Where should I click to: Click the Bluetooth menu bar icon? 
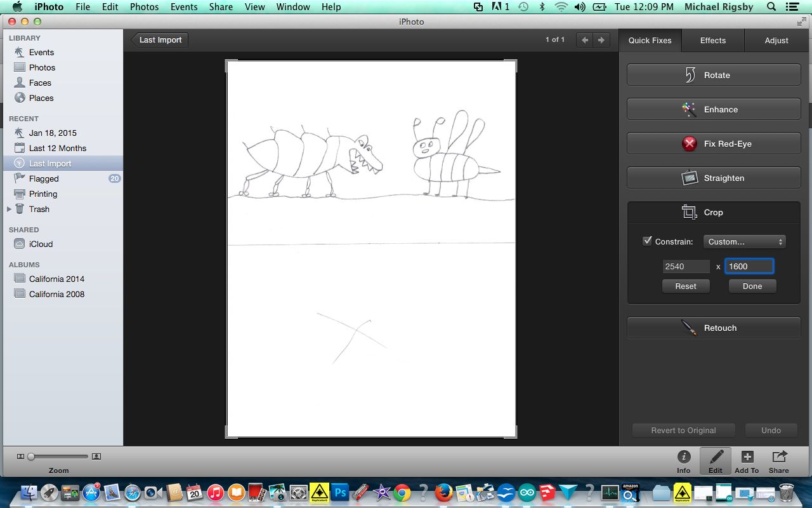point(542,7)
